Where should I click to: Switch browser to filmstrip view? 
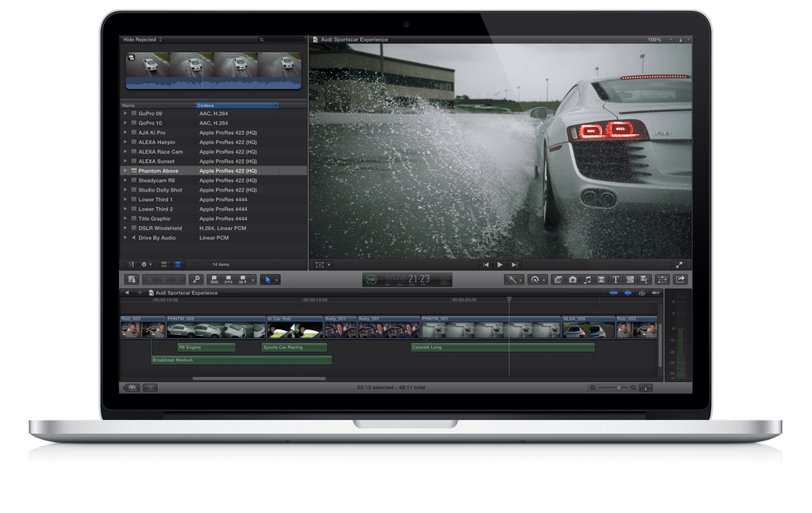tap(164, 265)
